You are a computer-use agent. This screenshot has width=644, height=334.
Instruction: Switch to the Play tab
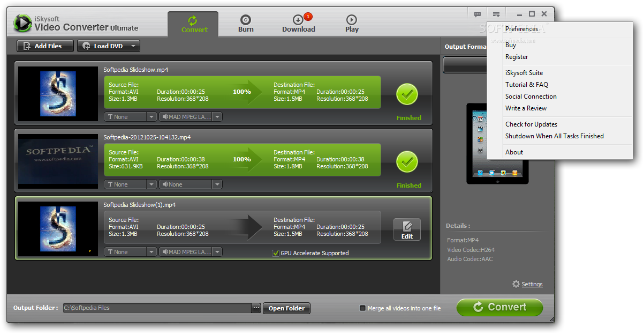pyautogui.click(x=352, y=24)
